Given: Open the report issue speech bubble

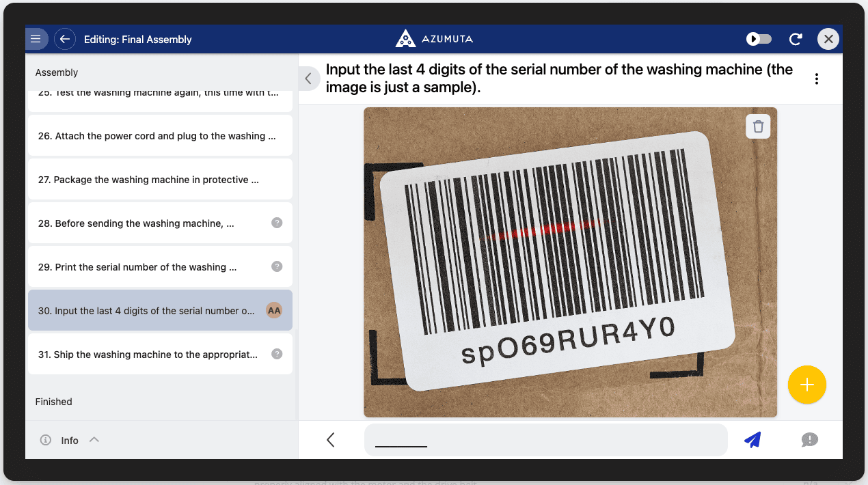Looking at the screenshot, I should point(809,440).
